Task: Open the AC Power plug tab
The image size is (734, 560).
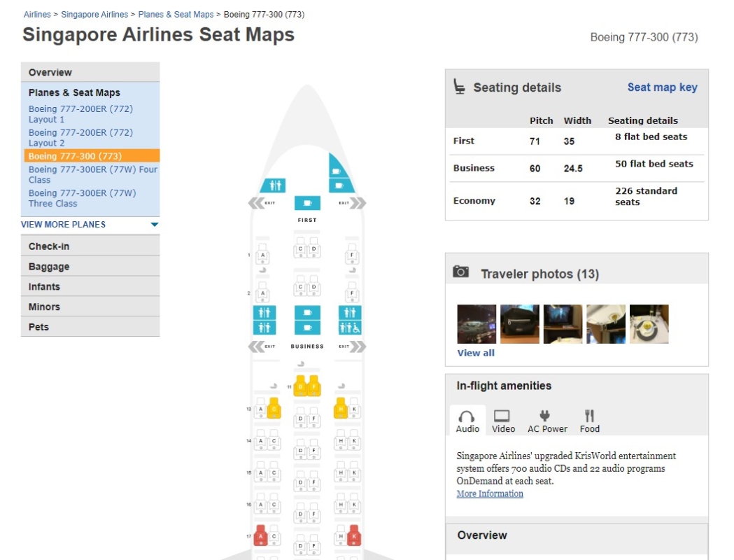Action: point(547,421)
